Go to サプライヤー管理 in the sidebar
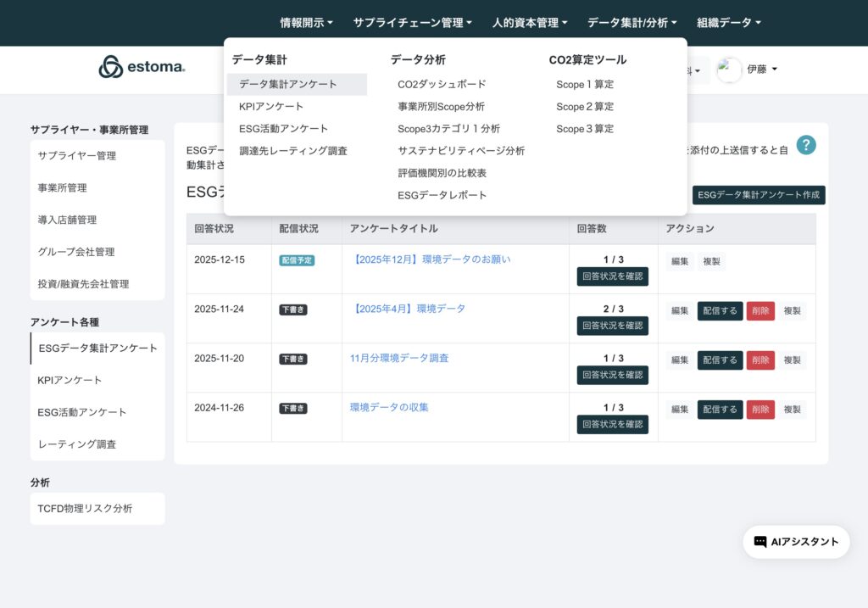Image resolution: width=868 pixels, height=608 pixels. click(x=77, y=156)
